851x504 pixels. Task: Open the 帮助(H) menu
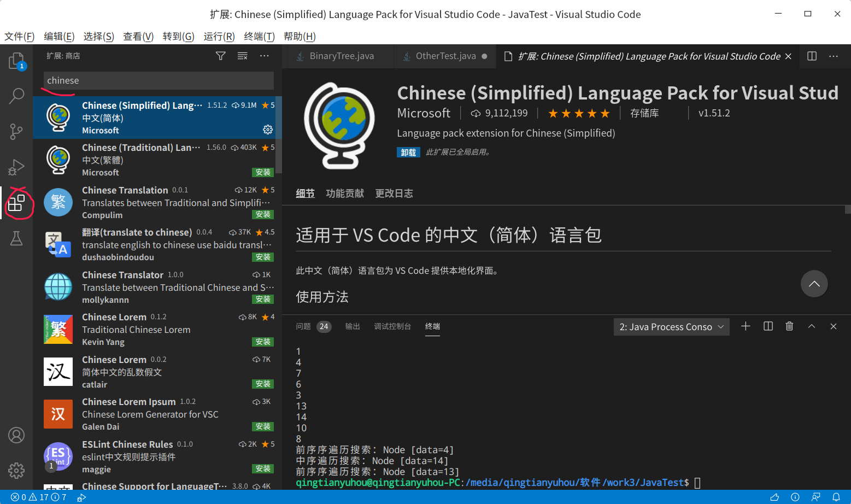pos(300,37)
